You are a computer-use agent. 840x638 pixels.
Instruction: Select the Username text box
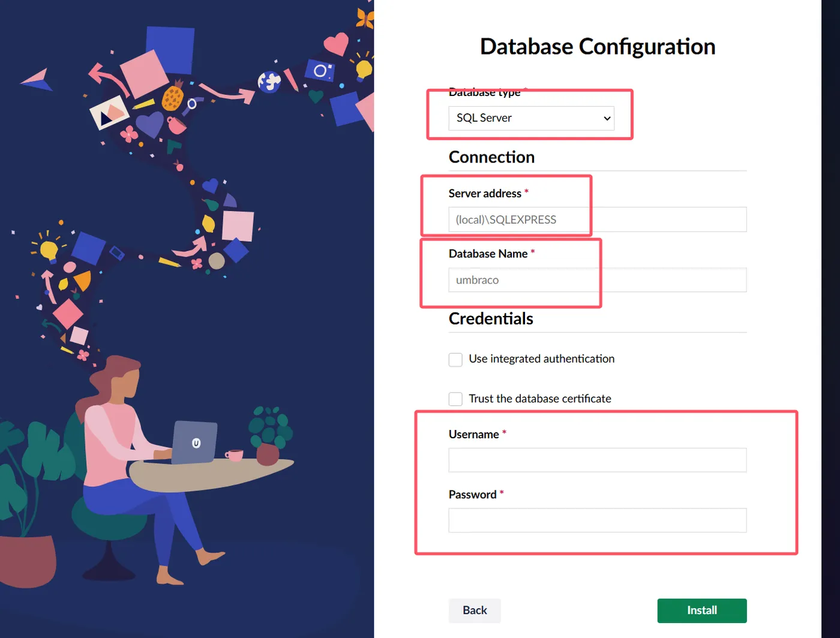point(597,460)
